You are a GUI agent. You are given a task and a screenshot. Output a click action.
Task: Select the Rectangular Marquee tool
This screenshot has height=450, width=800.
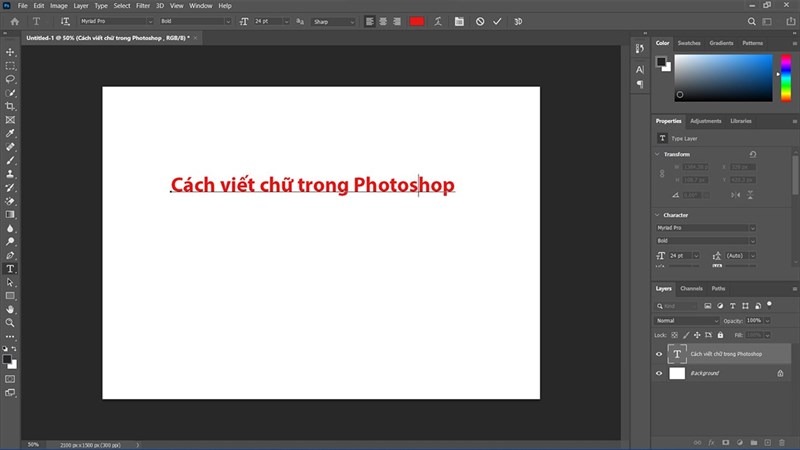10,66
